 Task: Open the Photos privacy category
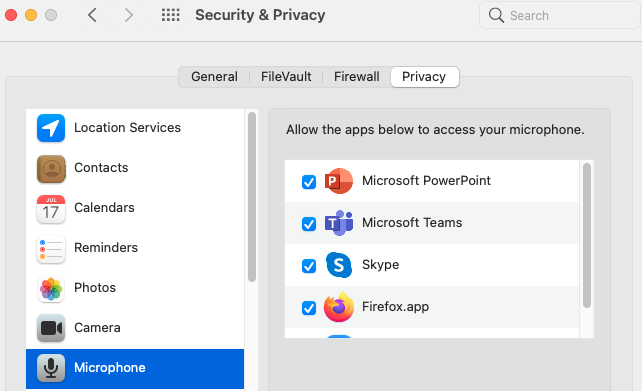(135, 288)
